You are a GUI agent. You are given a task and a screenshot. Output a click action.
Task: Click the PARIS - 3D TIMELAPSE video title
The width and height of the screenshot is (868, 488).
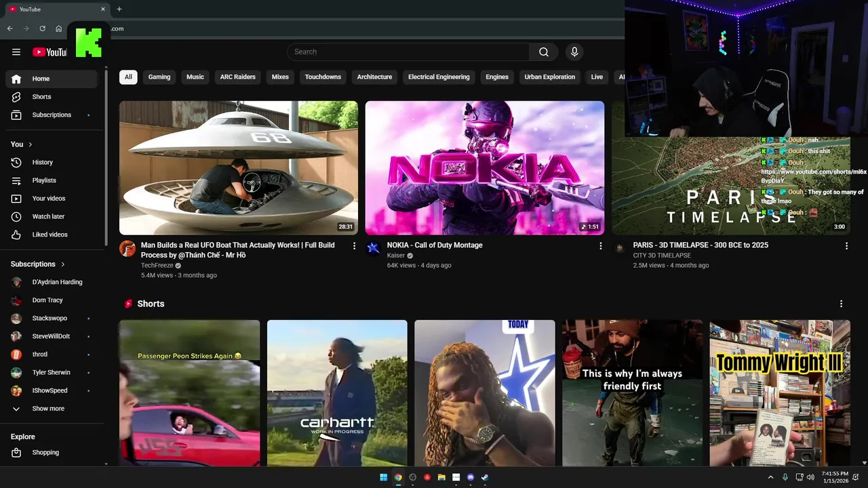[701, 245]
